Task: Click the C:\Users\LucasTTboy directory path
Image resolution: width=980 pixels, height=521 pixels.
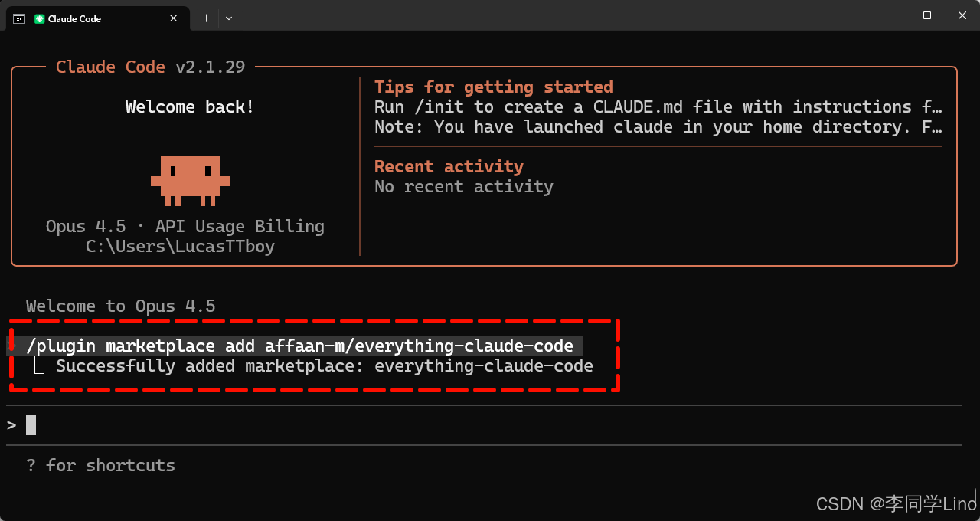Action: 180,246
